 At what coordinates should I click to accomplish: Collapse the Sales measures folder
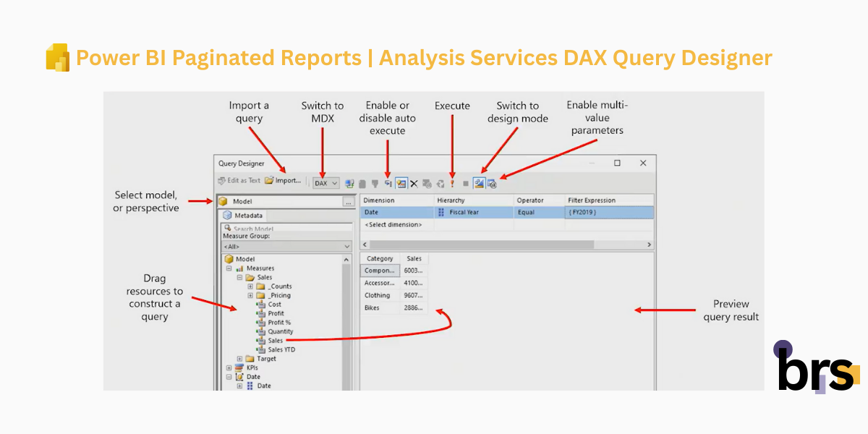pos(239,276)
